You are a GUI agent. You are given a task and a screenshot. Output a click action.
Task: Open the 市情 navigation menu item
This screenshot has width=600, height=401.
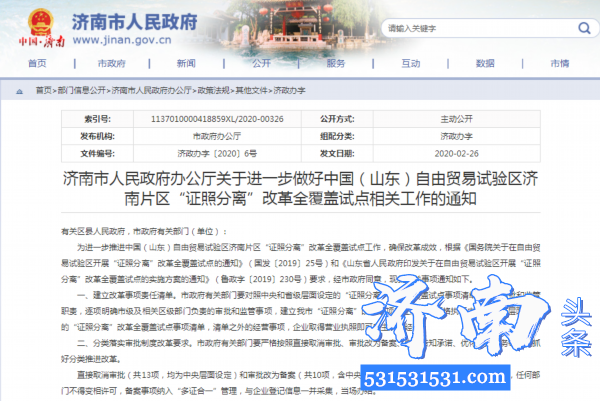pos(560,63)
